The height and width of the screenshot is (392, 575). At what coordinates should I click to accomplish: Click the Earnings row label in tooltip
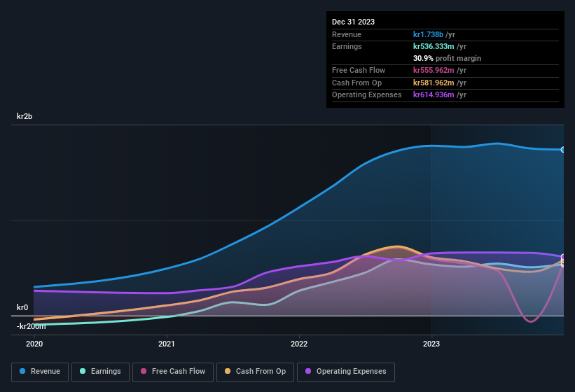click(347, 46)
